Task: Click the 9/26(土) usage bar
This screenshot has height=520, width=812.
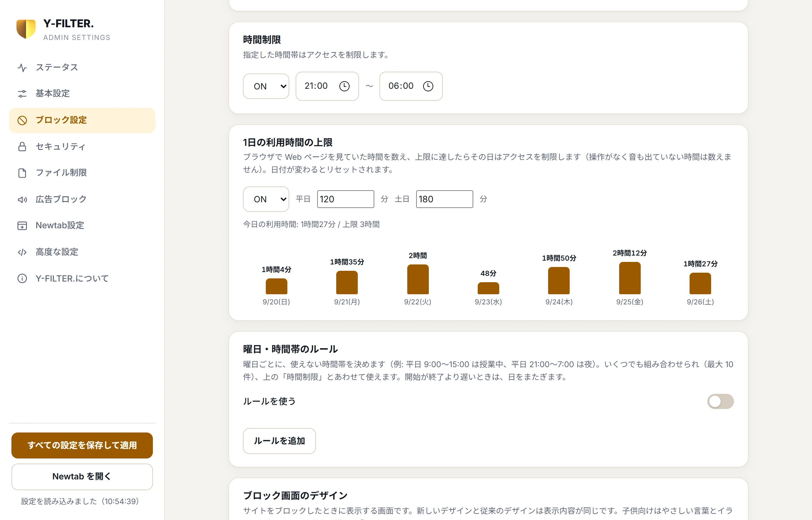Action: coord(700,283)
